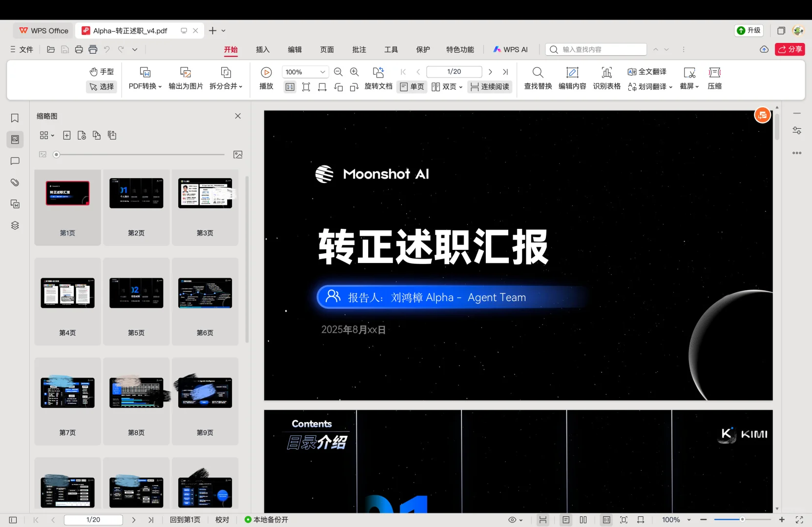The width and height of the screenshot is (812, 527).
Task: Open the folder icon to open a file
Action: tap(51, 49)
